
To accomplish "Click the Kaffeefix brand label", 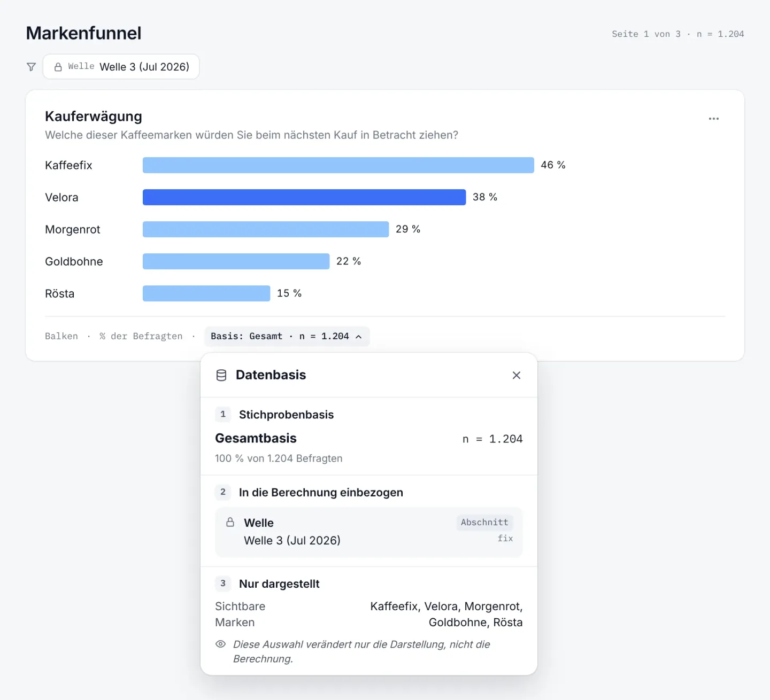I will click(68, 165).
